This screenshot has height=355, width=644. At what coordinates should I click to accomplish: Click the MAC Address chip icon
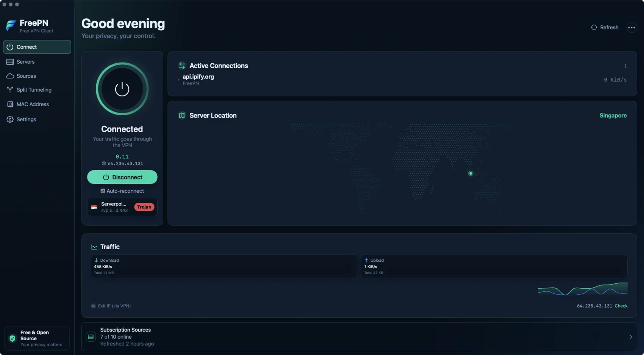(x=10, y=104)
